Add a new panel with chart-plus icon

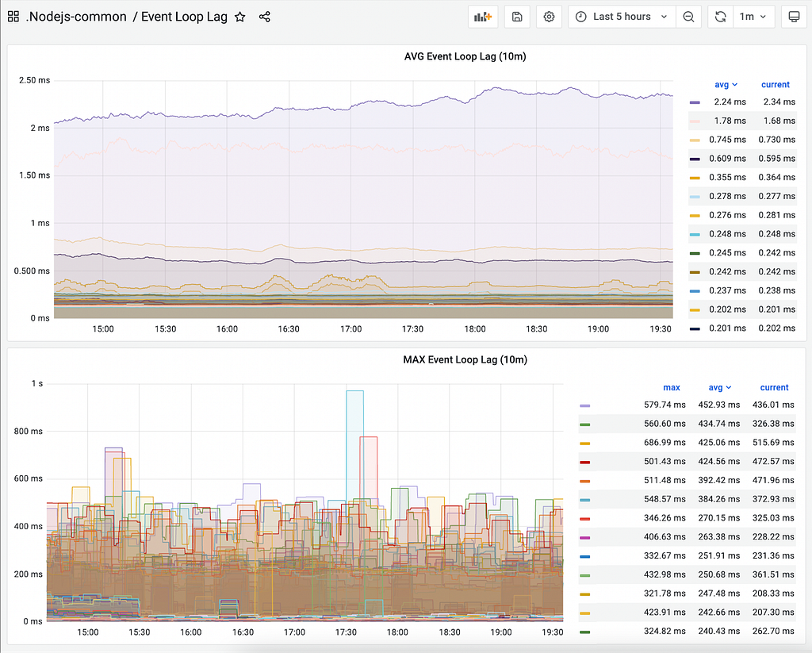coord(483,17)
